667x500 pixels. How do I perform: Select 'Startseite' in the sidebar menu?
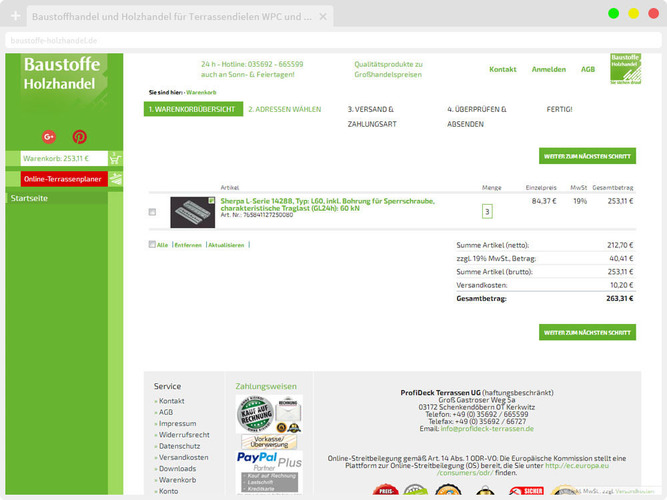[x=29, y=198]
